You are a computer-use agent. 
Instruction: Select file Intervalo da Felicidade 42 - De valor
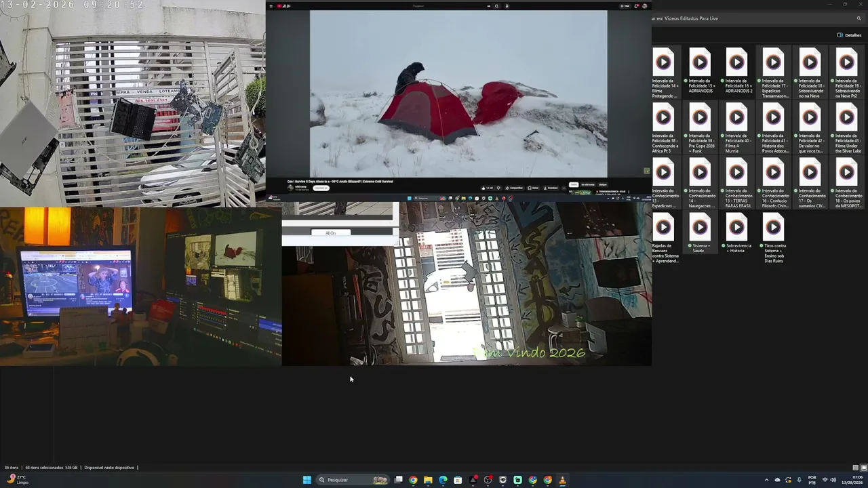(810, 127)
